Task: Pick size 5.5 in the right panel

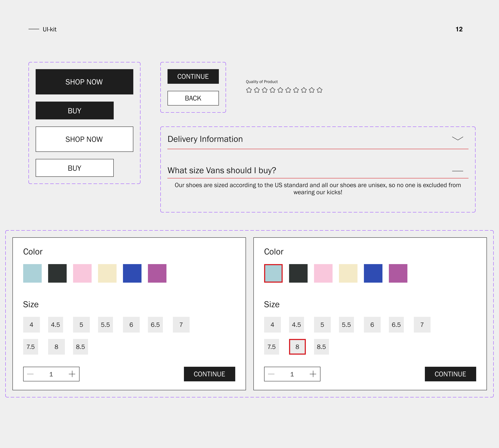Action: [346, 325]
